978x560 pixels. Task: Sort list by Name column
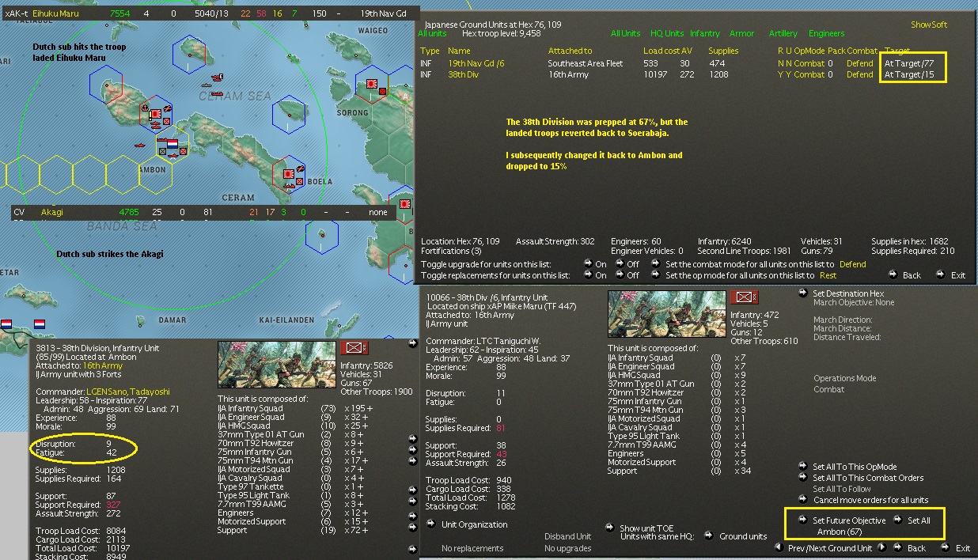click(459, 51)
